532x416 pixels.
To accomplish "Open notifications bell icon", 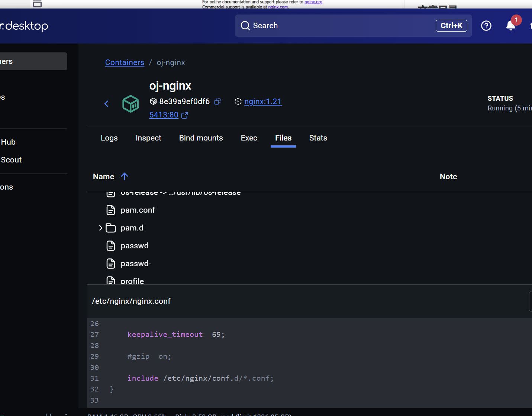I will 511,25.
